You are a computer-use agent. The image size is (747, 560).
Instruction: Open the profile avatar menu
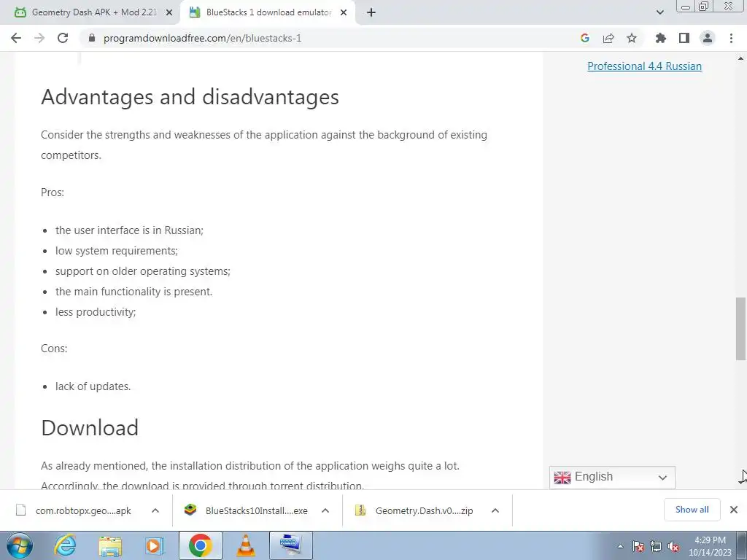(x=708, y=38)
